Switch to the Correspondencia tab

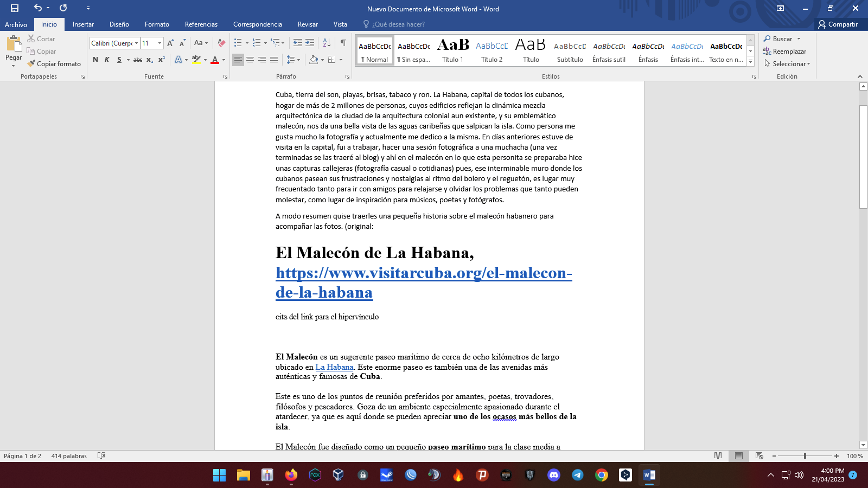[x=258, y=24]
